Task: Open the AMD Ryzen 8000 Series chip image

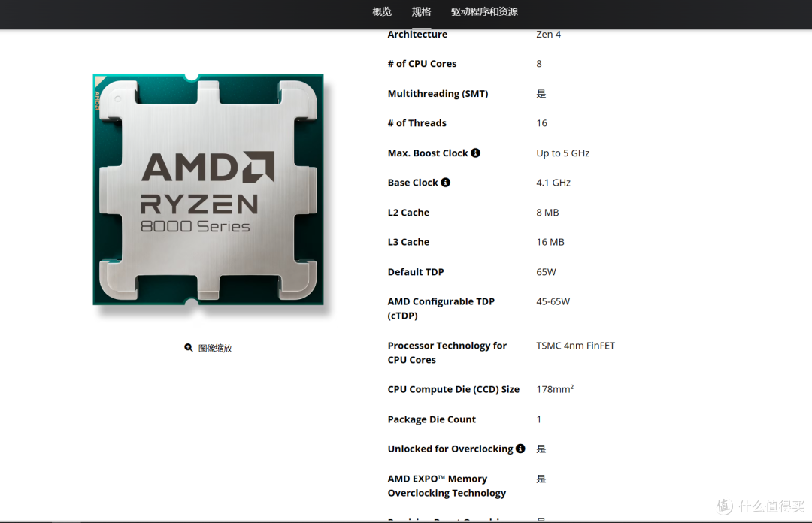Action: tap(208, 189)
